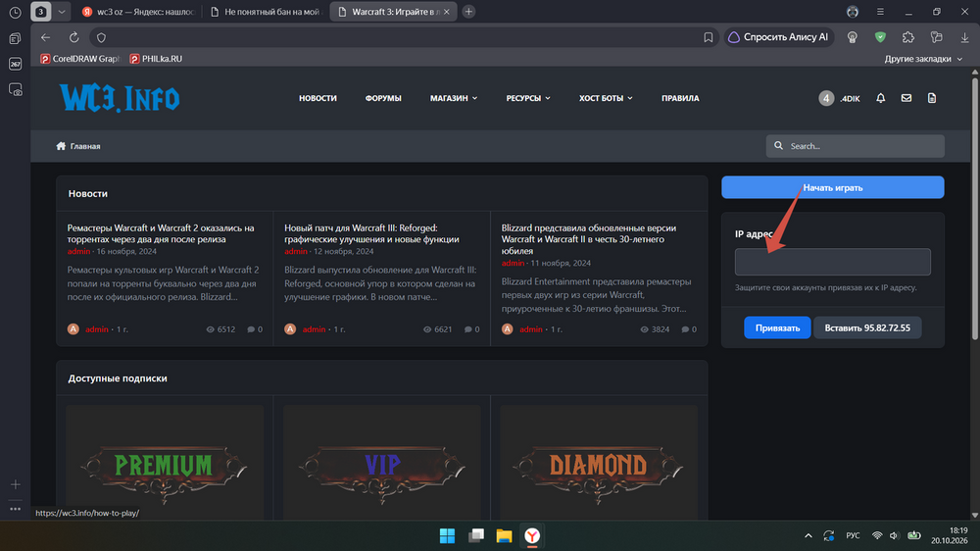The width and height of the screenshot is (980, 551).
Task: Open volume control in tray
Action: pos(895,536)
